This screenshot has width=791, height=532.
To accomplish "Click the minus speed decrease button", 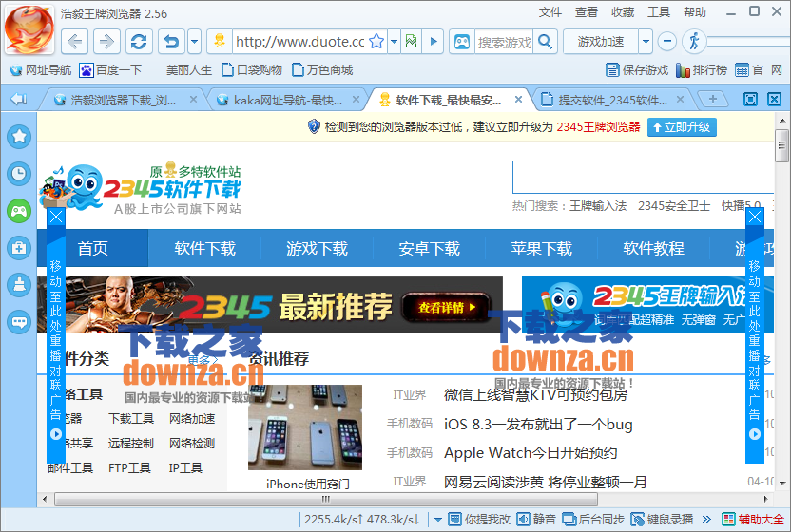I will [666, 42].
